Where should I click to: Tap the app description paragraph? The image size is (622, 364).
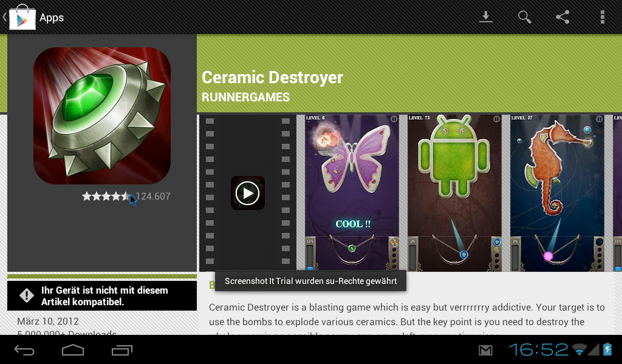click(406, 319)
